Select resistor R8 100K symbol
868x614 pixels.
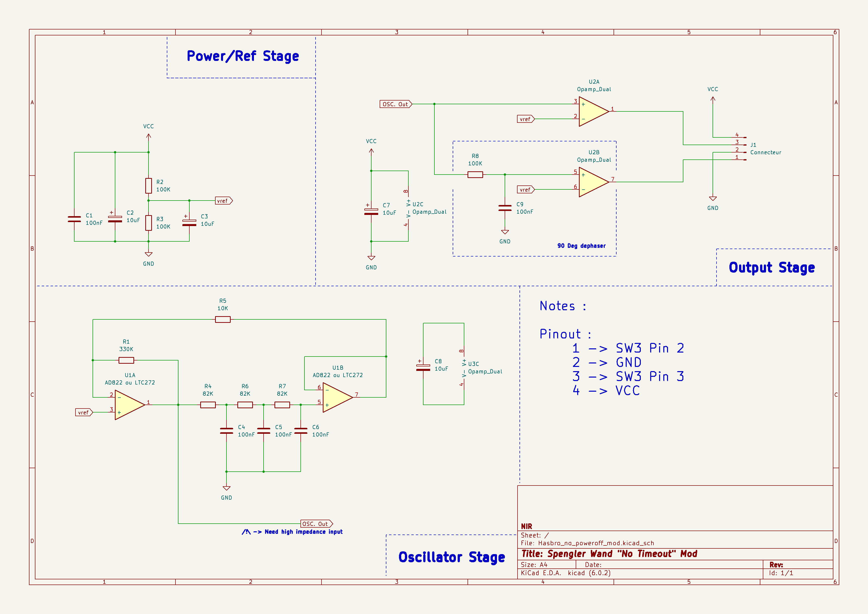[475, 175]
